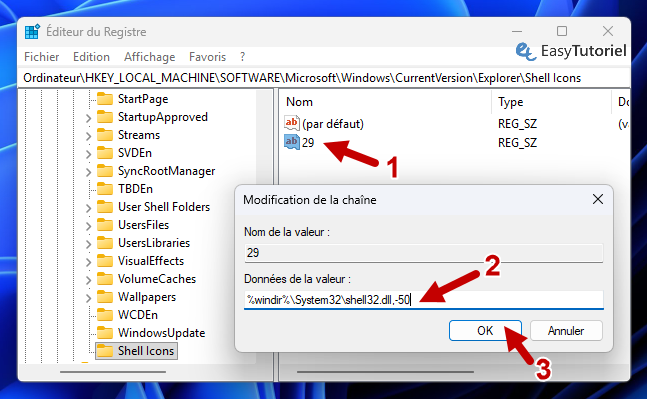Click the UsersFiles folder icon

[105, 225]
